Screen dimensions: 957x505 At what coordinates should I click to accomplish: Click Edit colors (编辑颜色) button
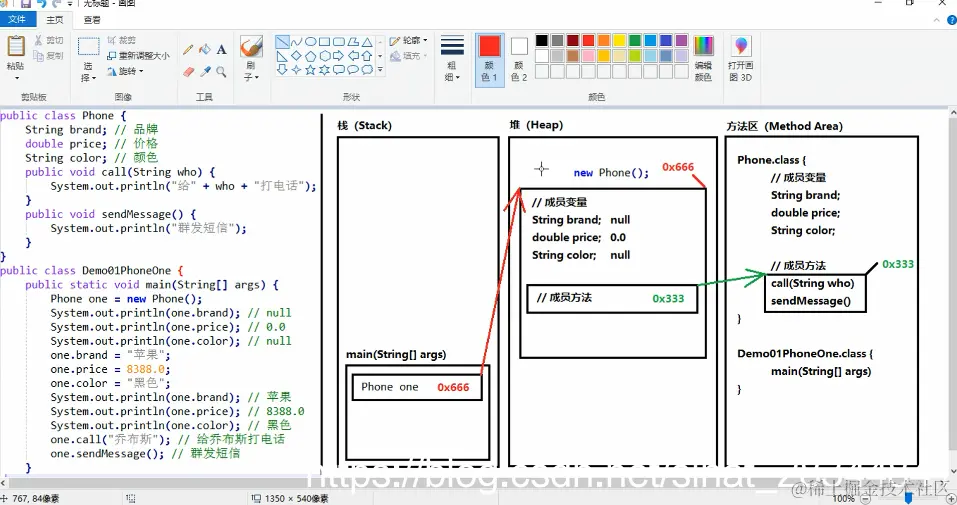[x=703, y=59]
